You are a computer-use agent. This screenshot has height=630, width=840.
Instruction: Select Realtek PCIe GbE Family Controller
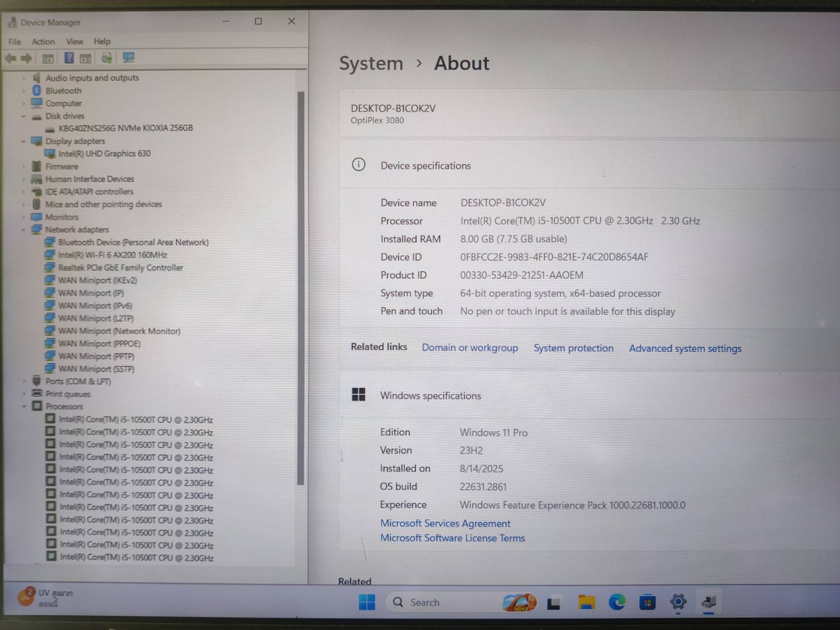(121, 268)
